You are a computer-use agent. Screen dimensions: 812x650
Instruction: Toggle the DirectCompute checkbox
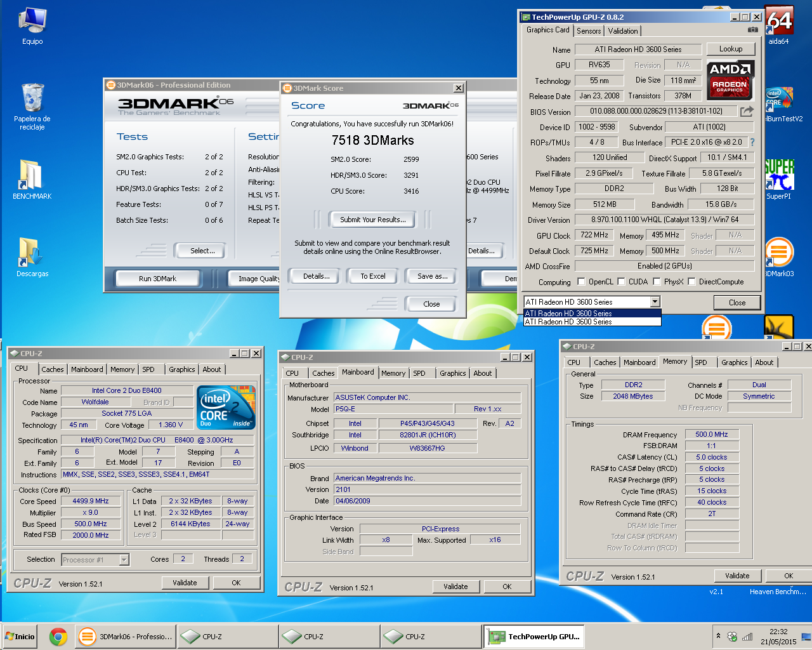tap(691, 281)
